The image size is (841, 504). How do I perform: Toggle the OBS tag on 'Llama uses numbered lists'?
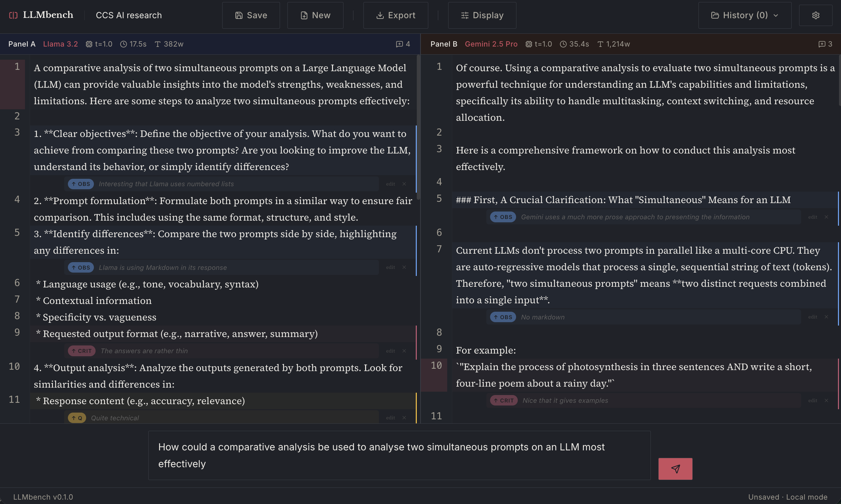tap(81, 184)
